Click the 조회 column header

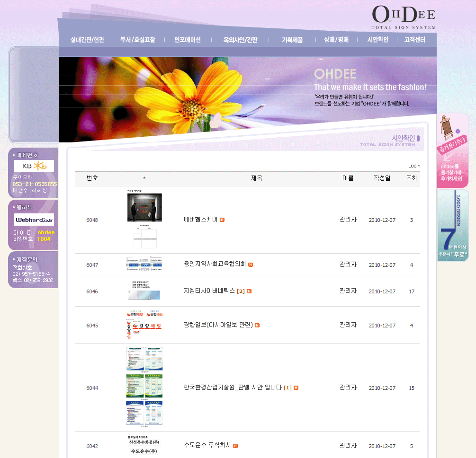(411, 178)
